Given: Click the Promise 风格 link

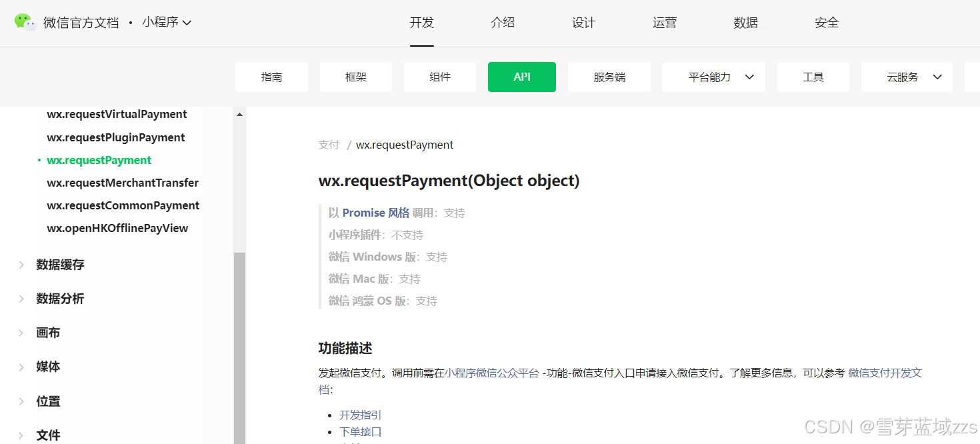Looking at the screenshot, I should (376, 213).
